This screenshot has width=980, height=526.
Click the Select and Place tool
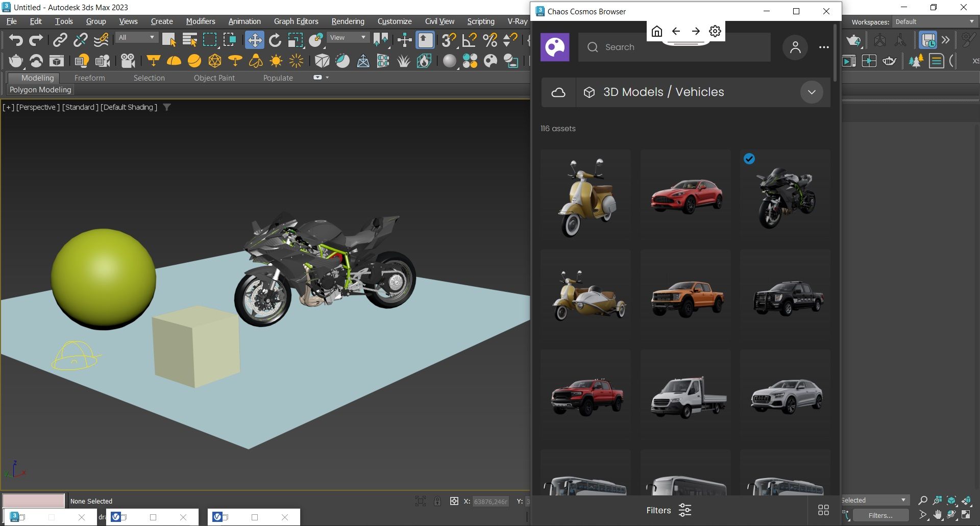pos(316,40)
